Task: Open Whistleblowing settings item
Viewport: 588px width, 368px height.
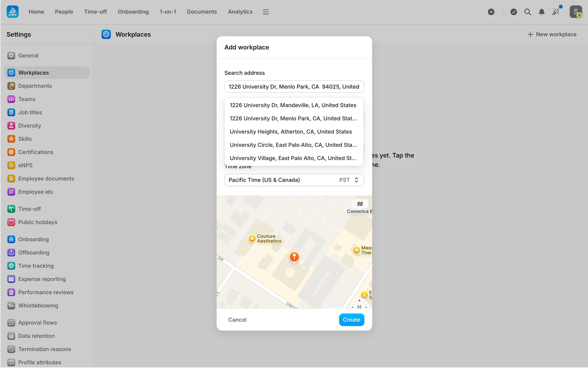Action: click(x=38, y=305)
